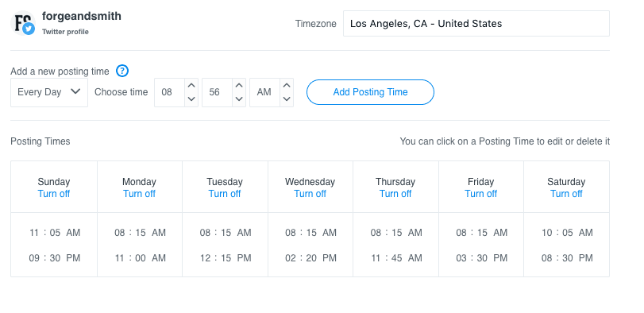Open the Every Day frequency dropdown
This screenshot has width=644, height=313.
click(x=49, y=92)
